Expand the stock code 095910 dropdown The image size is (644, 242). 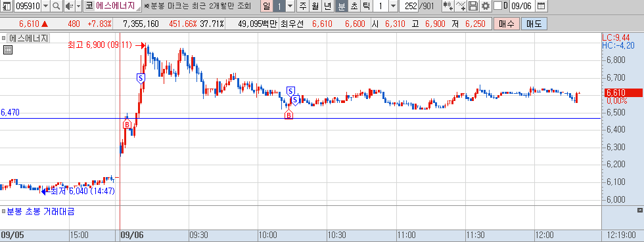click(x=45, y=6)
